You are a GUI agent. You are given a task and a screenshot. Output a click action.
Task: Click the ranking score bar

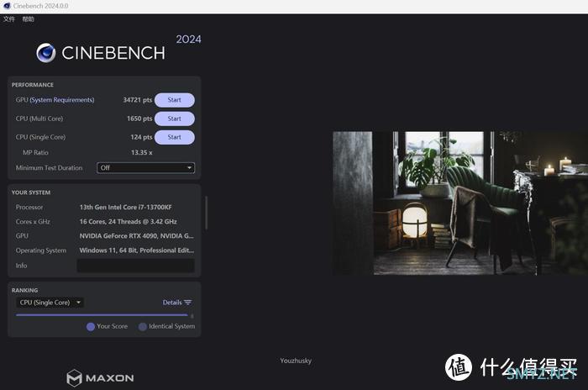click(x=102, y=315)
